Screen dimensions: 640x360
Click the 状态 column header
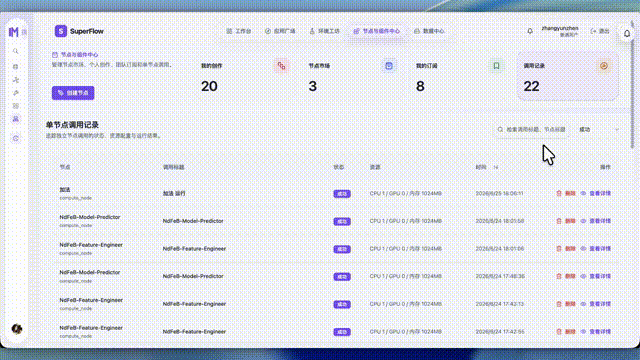(339, 167)
